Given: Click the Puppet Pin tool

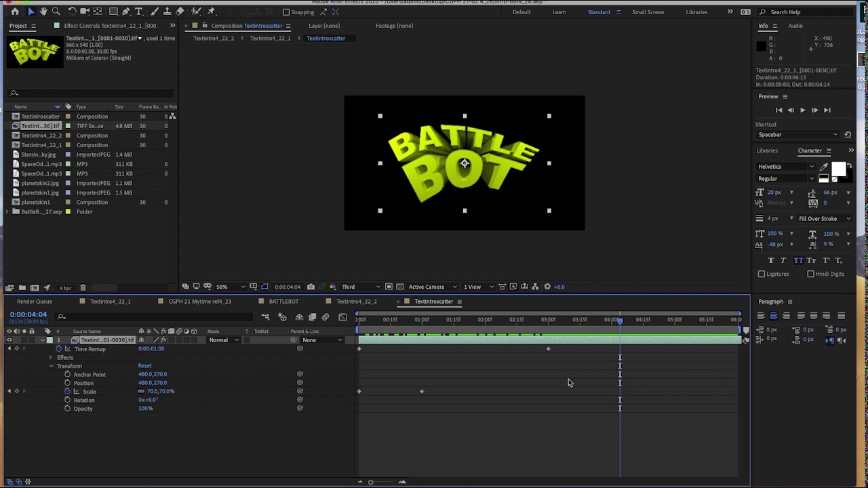Looking at the screenshot, I should [x=211, y=12].
